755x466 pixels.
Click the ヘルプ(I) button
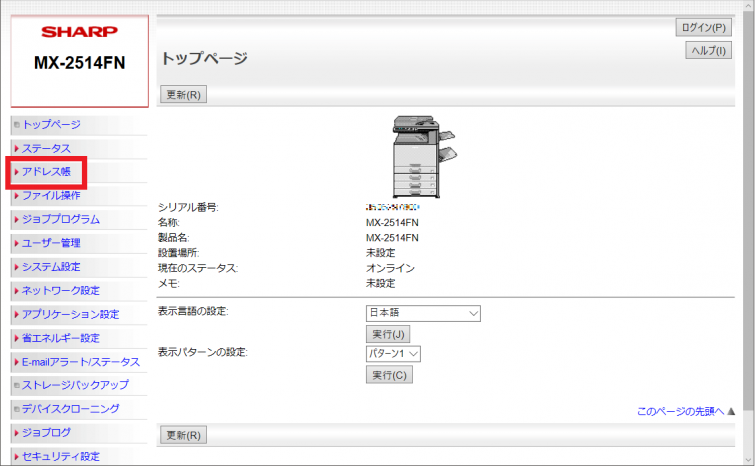coord(708,51)
